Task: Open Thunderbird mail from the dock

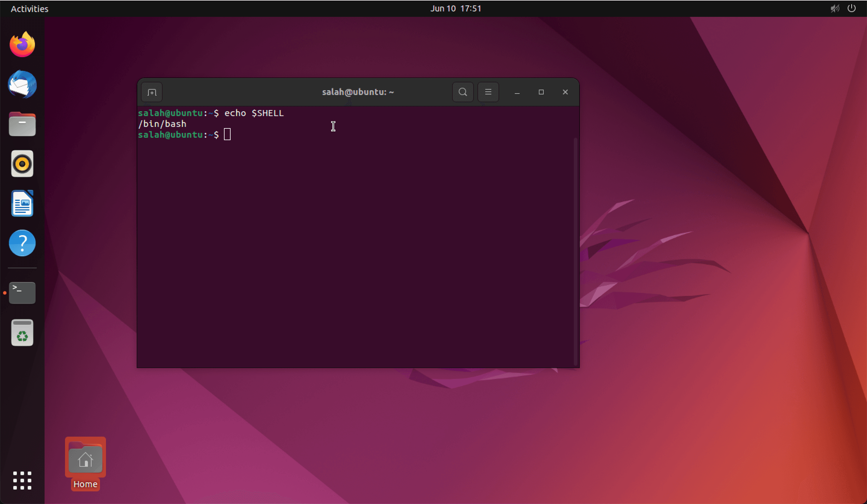Action: point(22,85)
